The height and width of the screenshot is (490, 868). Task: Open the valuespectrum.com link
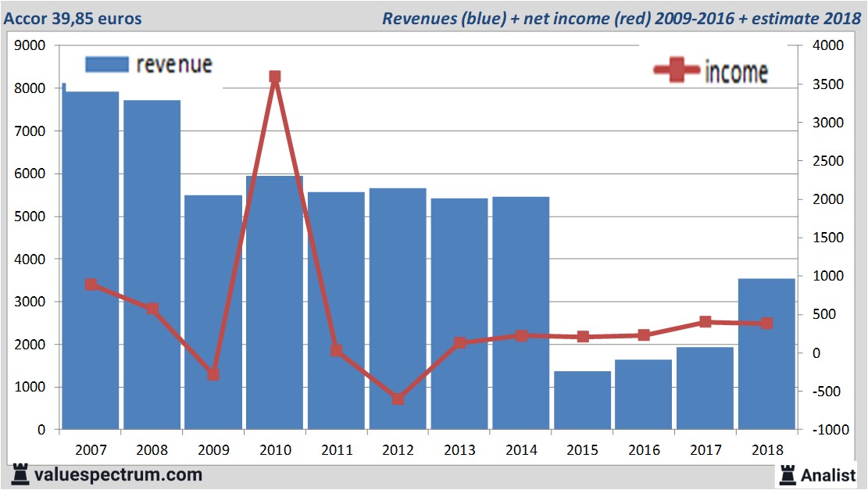(117, 474)
